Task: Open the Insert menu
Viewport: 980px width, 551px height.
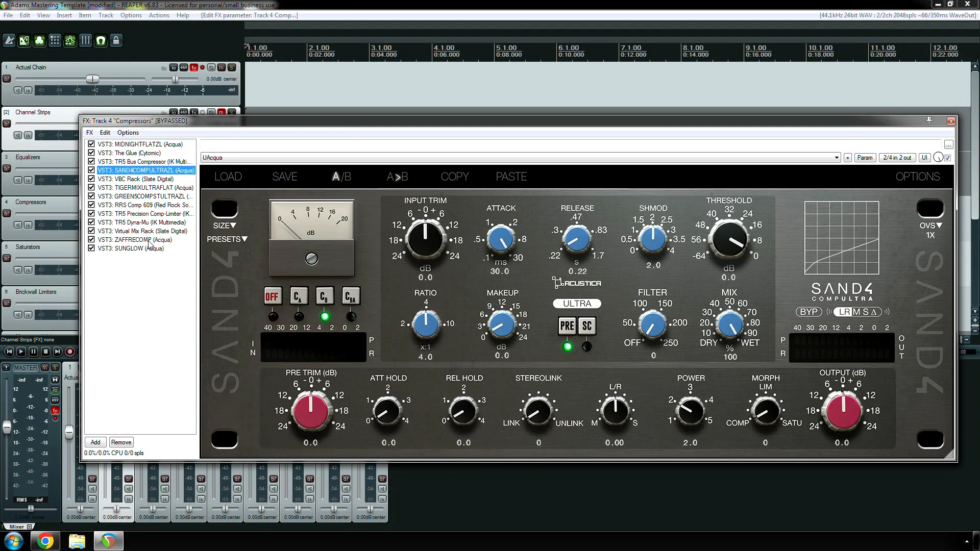Action: click(x=64, y=15)
